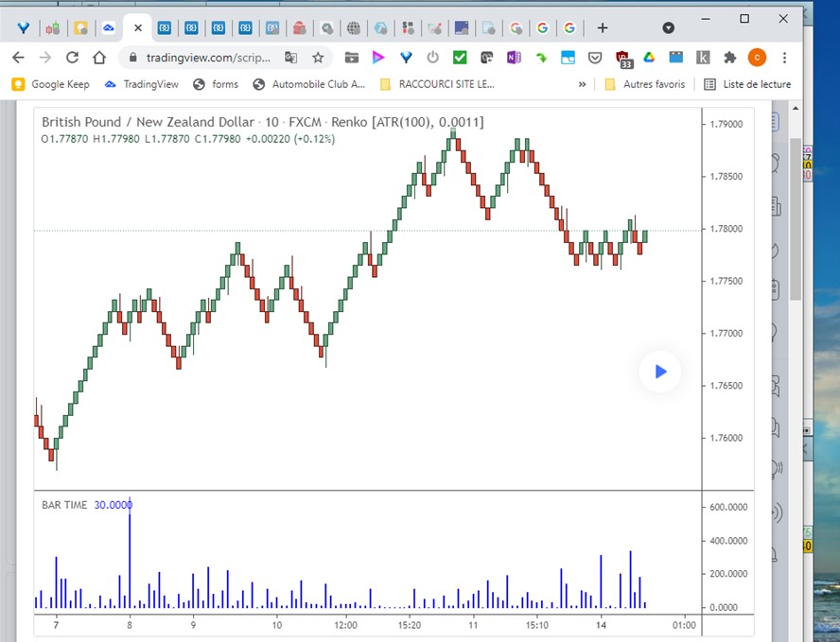Reload the TradingView page
Image resolution: width=840 pixels, height=642 pixels.
(72, 58)
